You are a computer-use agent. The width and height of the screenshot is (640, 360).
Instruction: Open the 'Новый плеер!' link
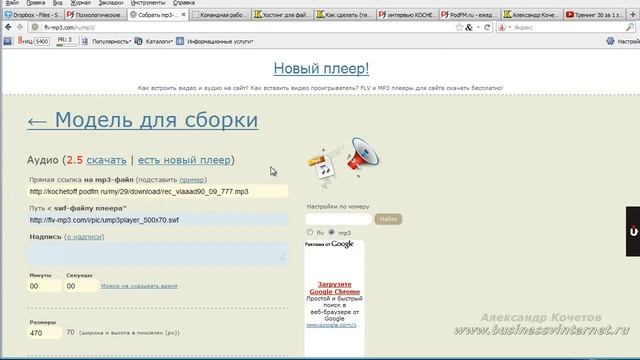[x=321, y=68]
